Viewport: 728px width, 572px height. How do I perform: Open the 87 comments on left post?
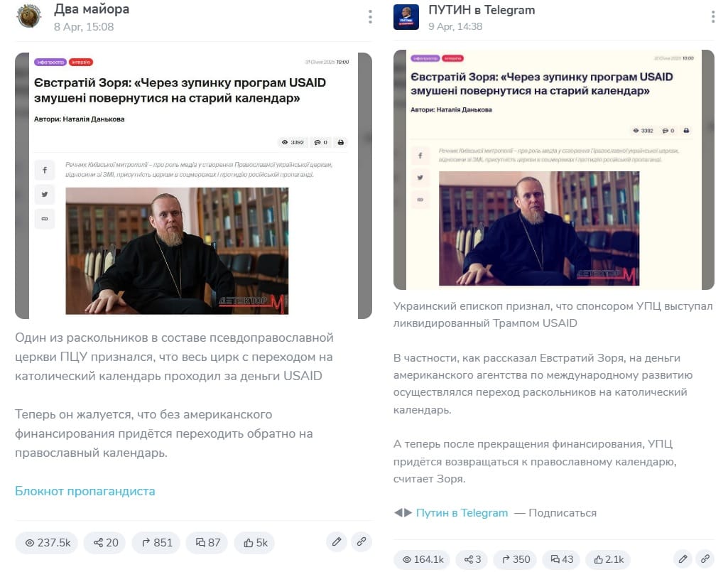pyautogui.click(x=207, y=543)
